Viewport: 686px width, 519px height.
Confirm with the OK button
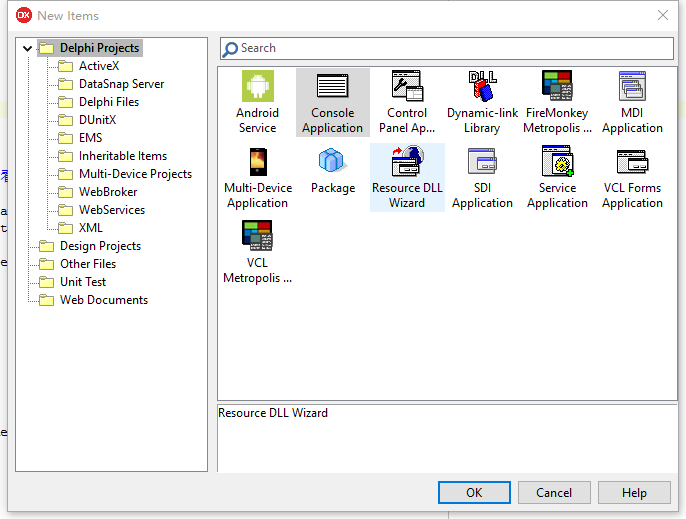[474, 493]
